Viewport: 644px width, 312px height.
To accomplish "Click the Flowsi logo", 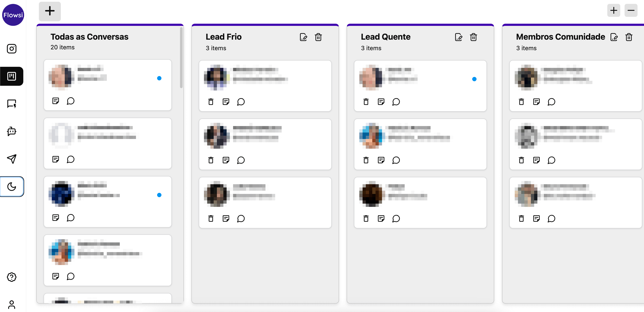I will [13, 15].
